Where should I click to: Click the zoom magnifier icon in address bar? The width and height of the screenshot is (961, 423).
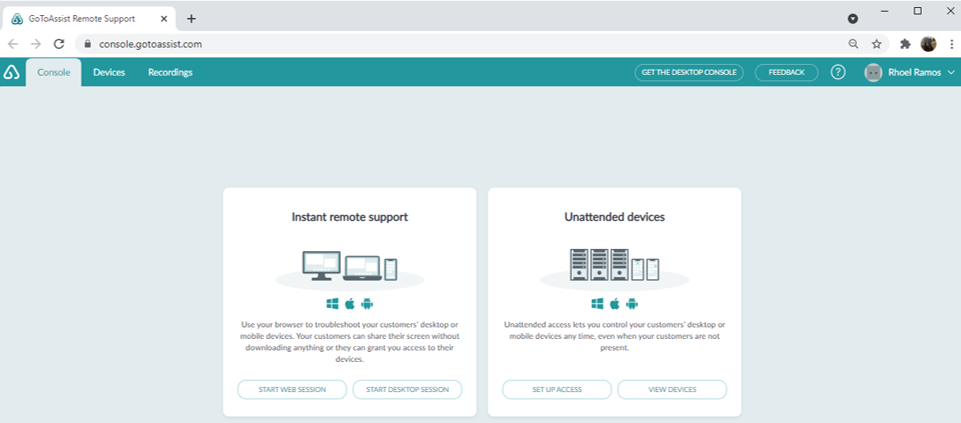[x=853, y=44]
